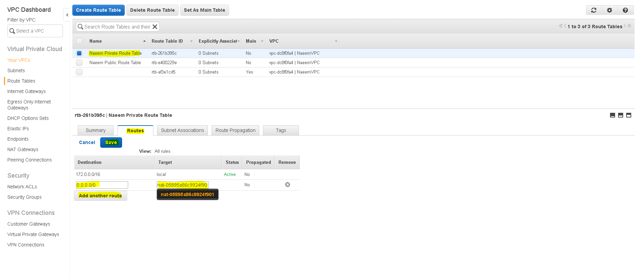The image size is (644, 280).
Task: Switch to the Summary tab
Action: [96, 130]
